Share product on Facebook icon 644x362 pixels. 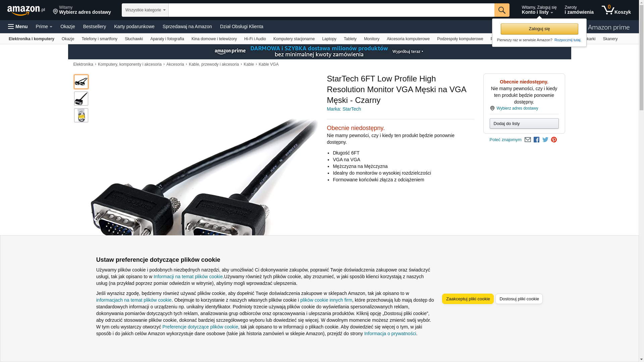pos(536,140)
